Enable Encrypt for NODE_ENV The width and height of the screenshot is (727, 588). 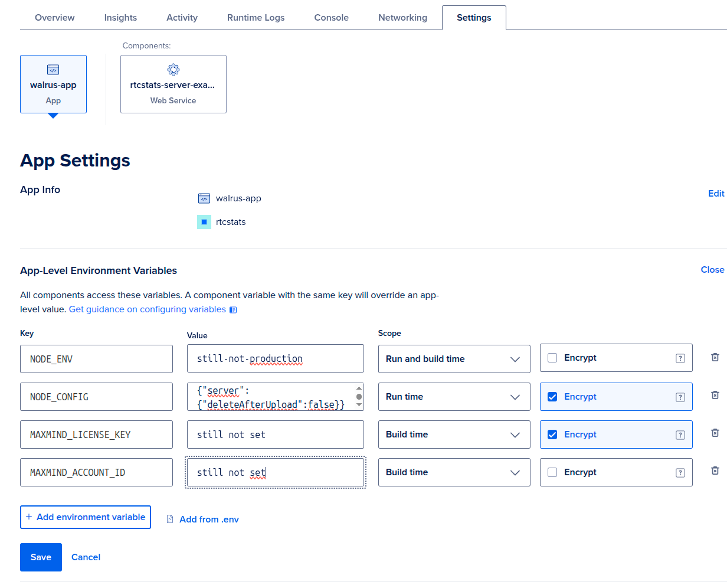point(552,358)
